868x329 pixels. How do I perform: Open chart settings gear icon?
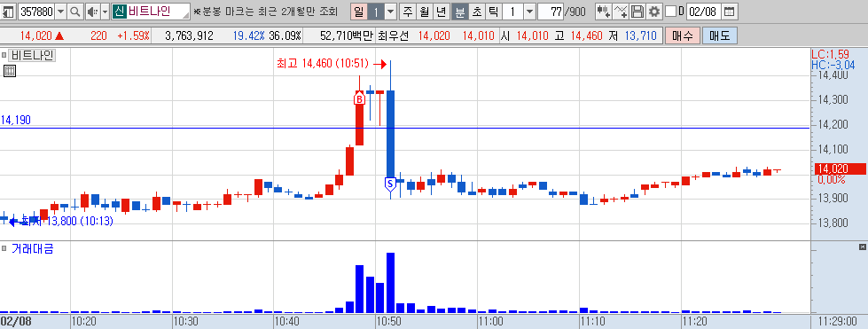pyautogui.click(x=654, y=11)
